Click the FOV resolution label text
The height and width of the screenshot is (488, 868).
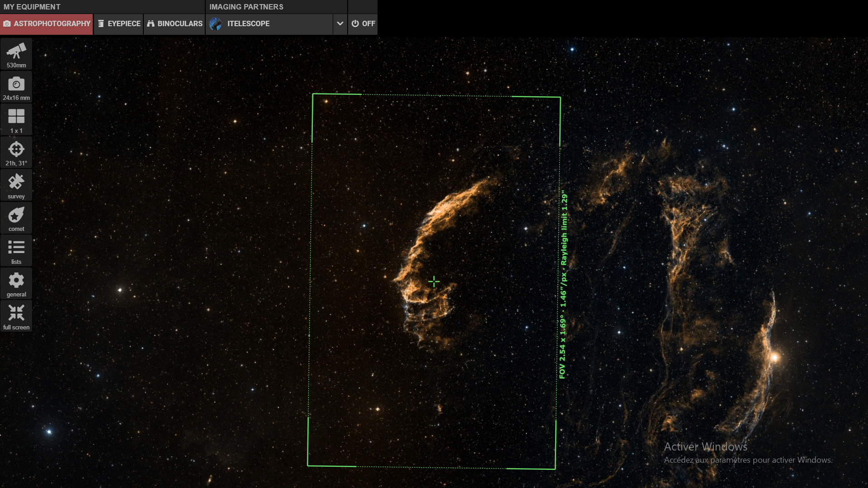563,285
